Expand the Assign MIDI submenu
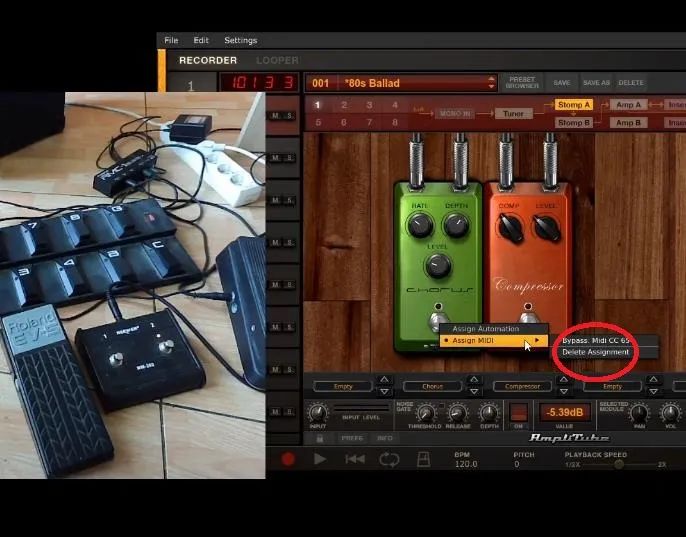Image resolution: width=686 pixels, height=537 pixels. click(x=494, y=340)
